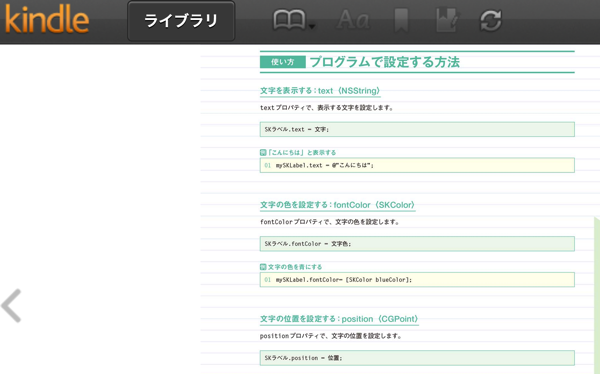This screenshot has width=600, height=374.
Task: Click the kindle logo
Action: 47,20
